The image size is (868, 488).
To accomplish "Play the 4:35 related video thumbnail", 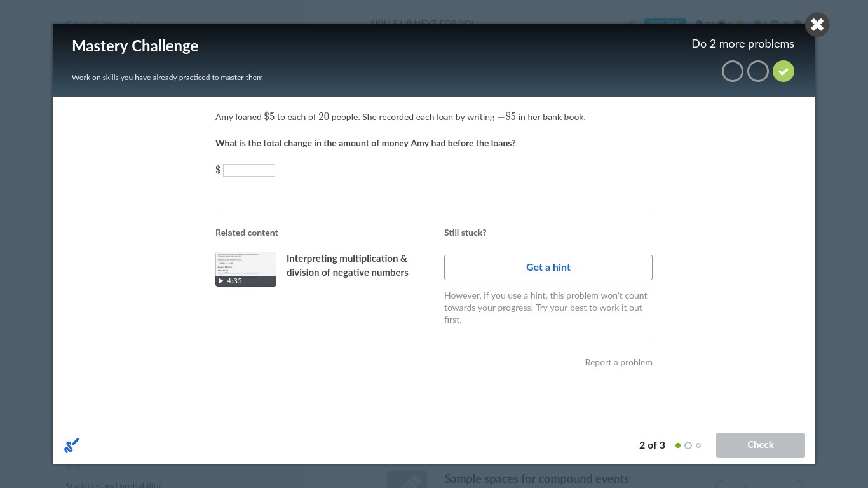I will [246, 269].
